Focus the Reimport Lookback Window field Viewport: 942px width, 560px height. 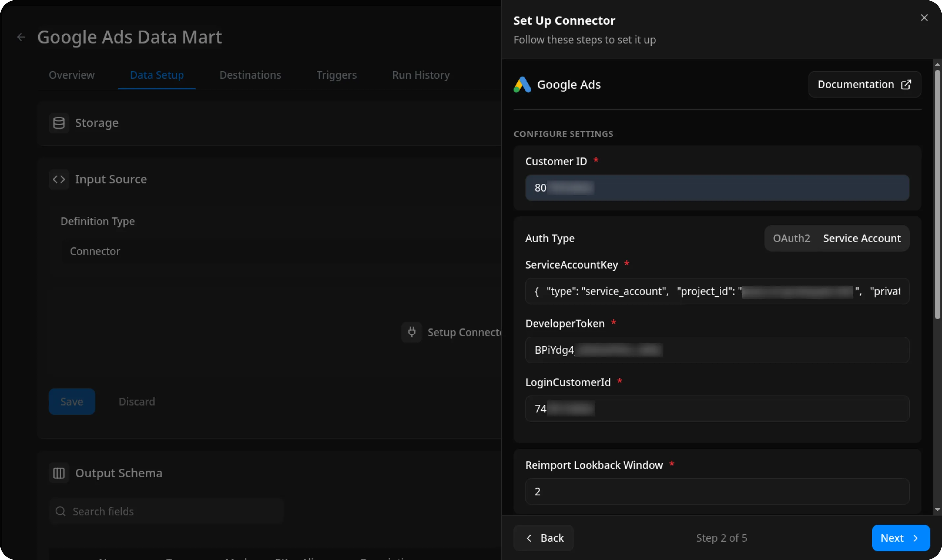tap(717, 491)
